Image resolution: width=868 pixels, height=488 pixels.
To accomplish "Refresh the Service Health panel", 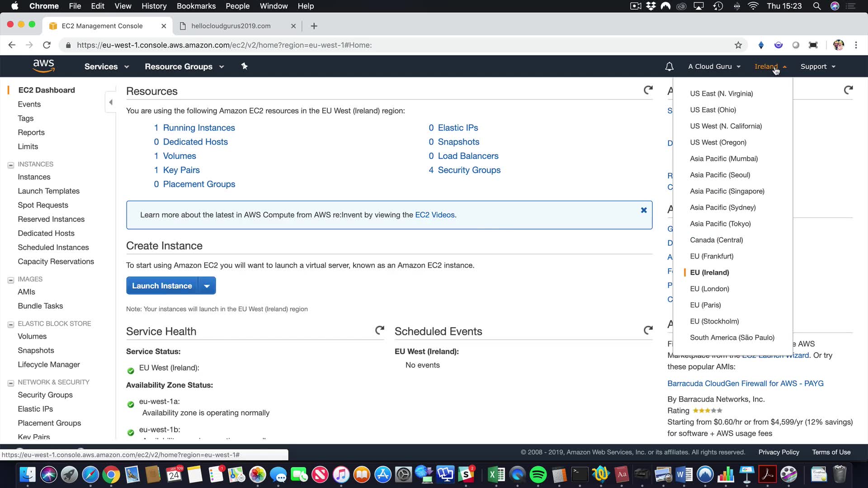I will point(379,330).
